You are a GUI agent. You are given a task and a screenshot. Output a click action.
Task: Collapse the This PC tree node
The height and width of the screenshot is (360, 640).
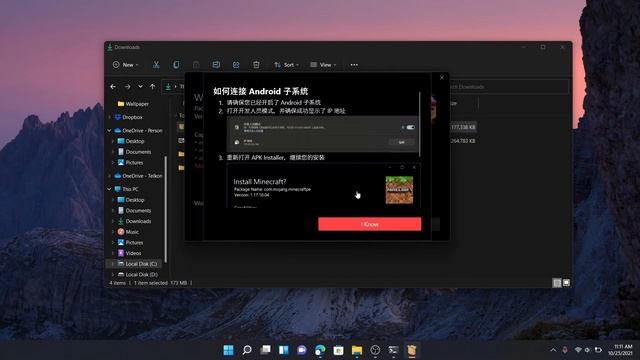109,189
